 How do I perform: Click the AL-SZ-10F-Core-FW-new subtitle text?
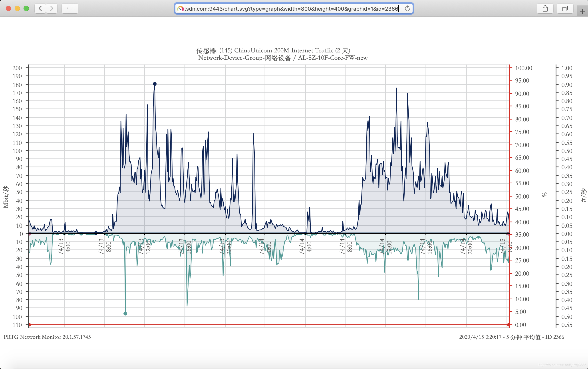pos(333,58)
